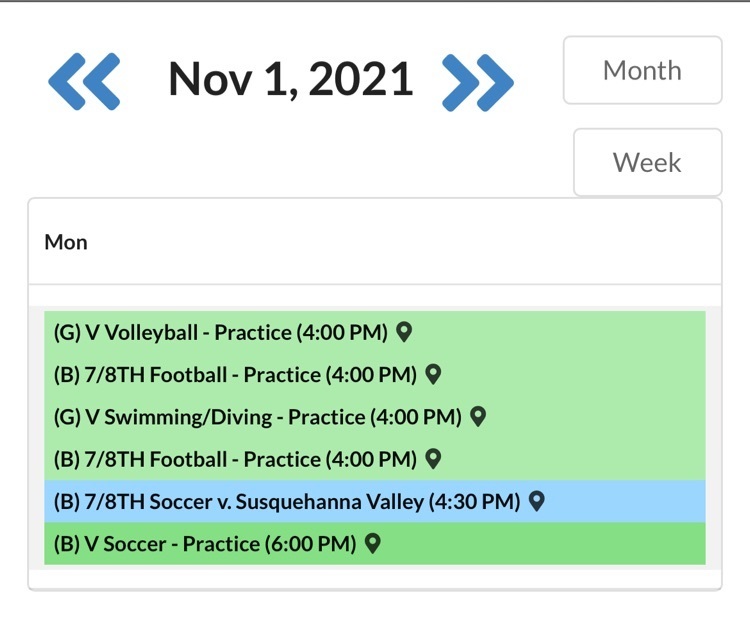Click the Mon day column header

tap(66, 242)
